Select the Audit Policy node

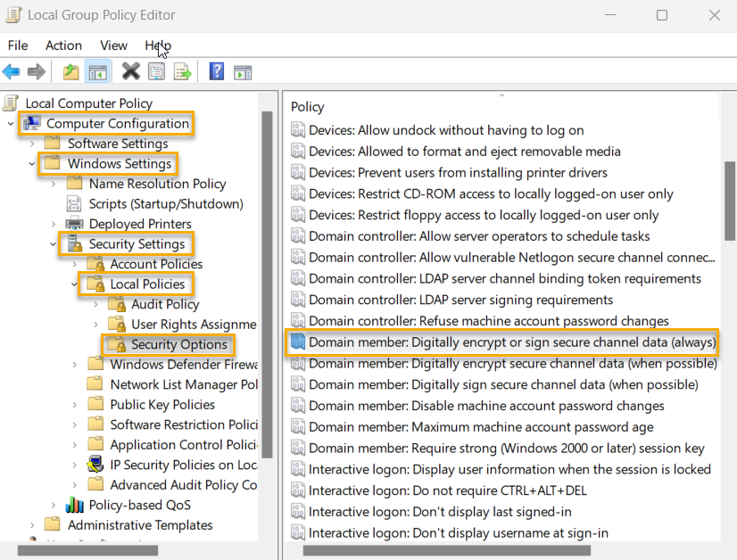click(159, 303)
